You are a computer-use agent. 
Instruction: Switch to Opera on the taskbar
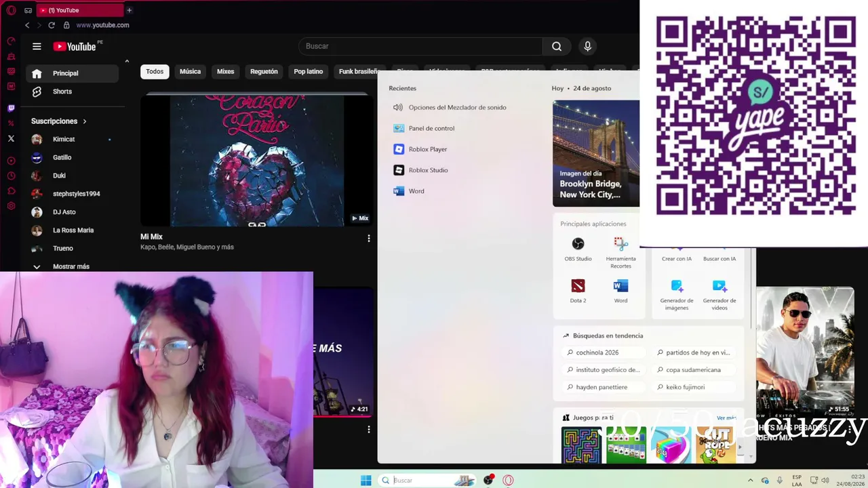508,480
